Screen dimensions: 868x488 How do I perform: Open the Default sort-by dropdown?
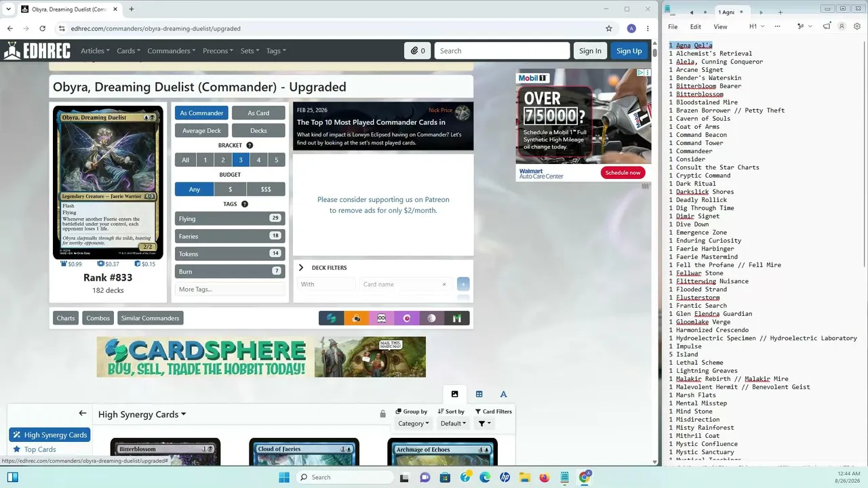point(453,424)
